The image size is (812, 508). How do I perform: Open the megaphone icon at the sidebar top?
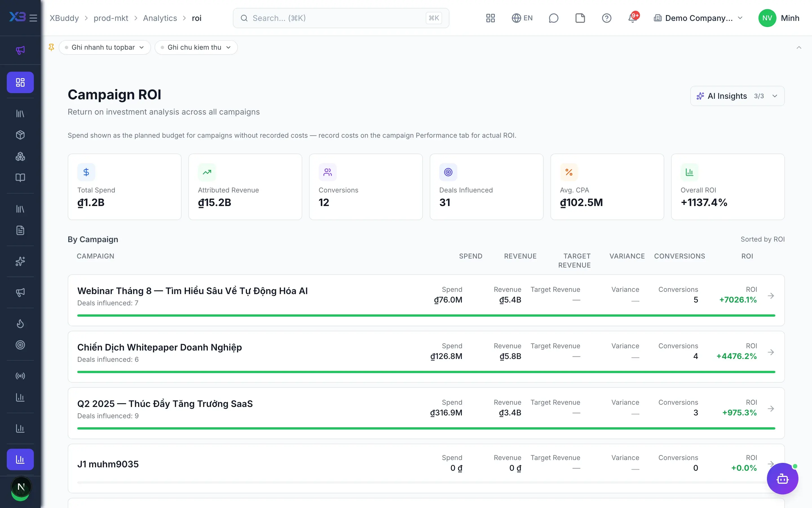(20, 50)
